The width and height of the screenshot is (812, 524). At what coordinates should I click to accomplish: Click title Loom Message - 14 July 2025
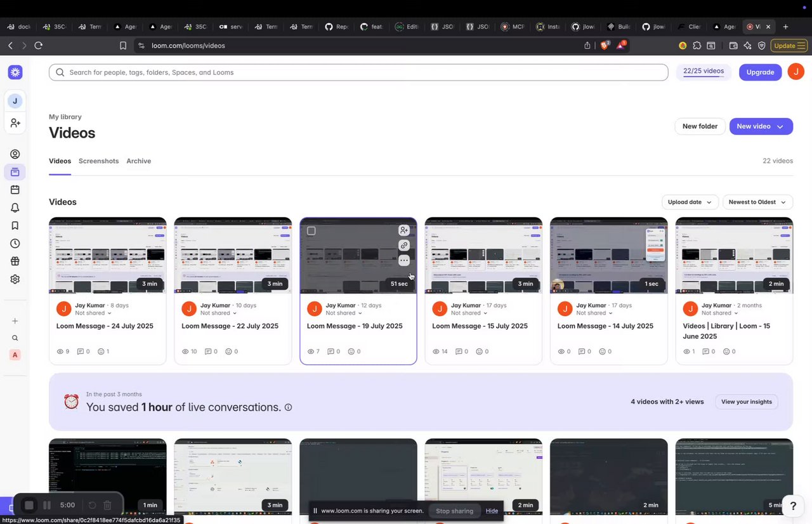[x=605, y=326]
